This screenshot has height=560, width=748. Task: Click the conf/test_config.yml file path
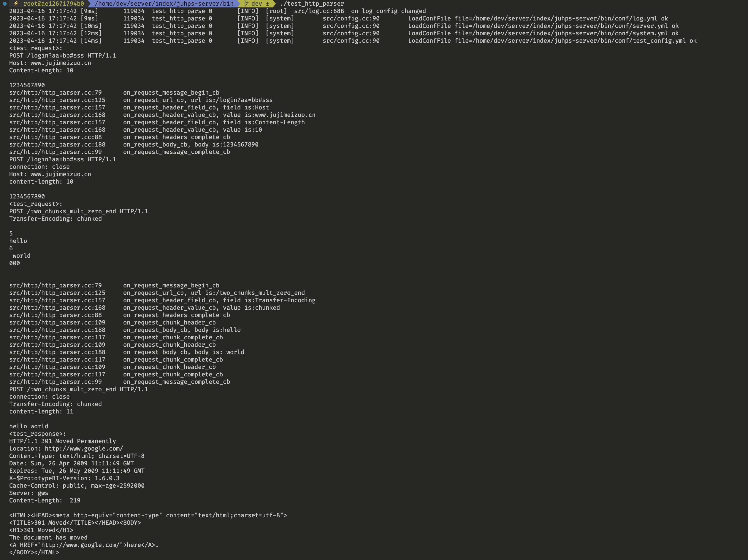575,41
